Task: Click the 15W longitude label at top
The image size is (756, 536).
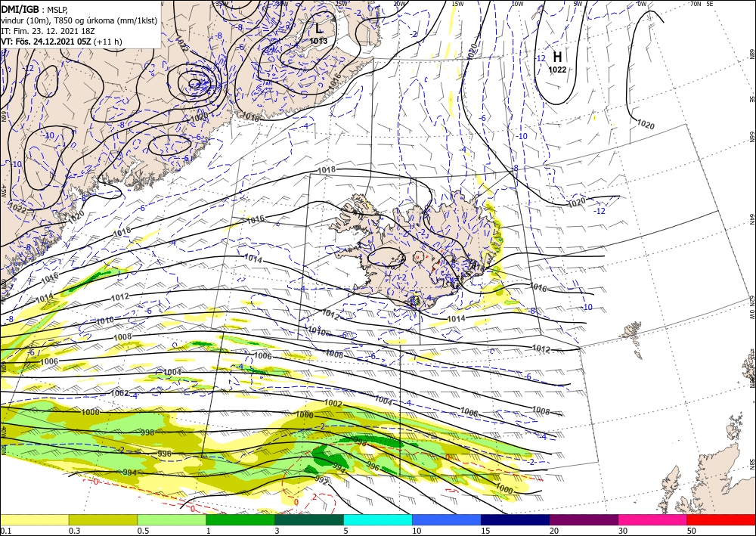Action: pyautogui.click(x=458, y=4)
